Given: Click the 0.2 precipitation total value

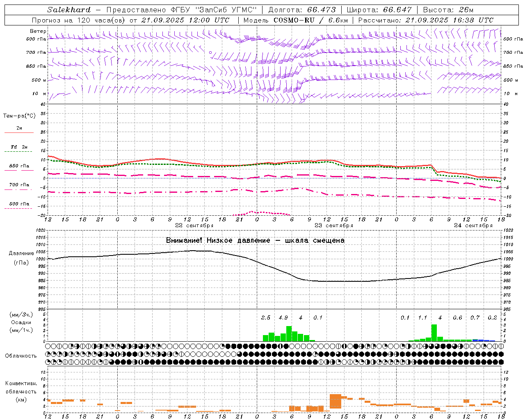Looking at the screenshot, I should 493,318.
